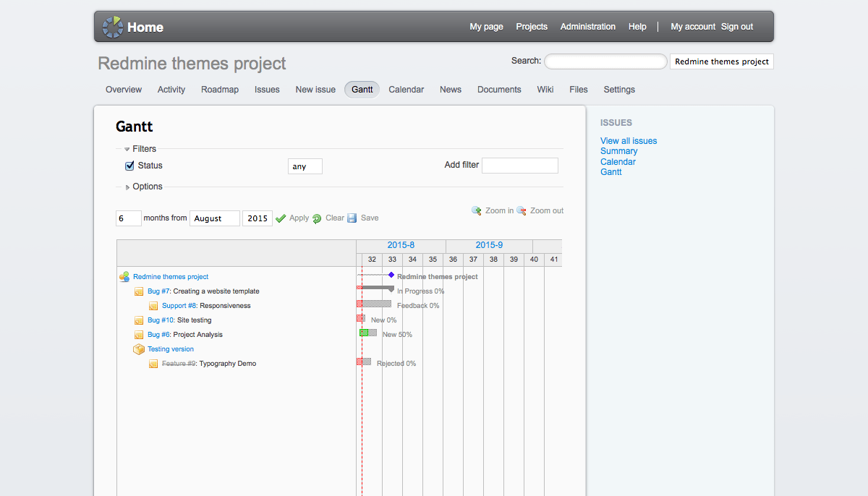Image resolution: width=868 pixels, height=496 pixels.
Task: Click the Bug #7 In Progress gantt bar
Action: tap(375, 288)
